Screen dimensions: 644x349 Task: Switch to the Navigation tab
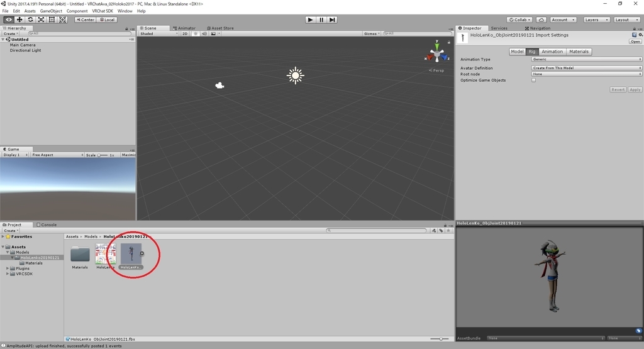coord(538,28)
